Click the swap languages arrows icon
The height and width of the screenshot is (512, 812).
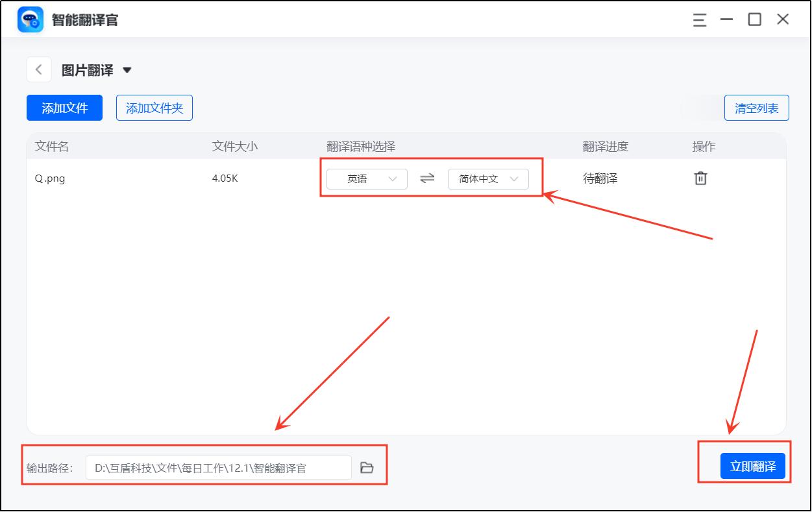427,178
